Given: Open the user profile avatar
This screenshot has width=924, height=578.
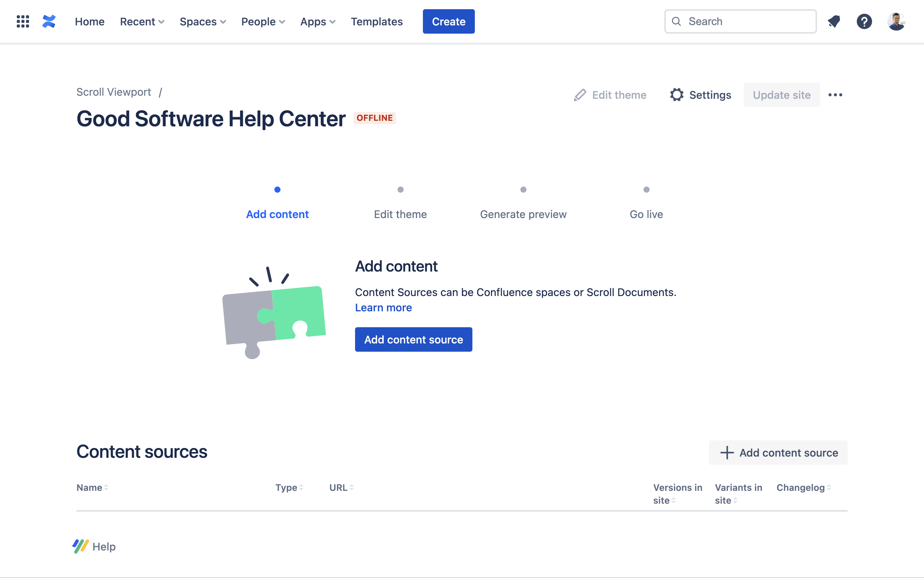Looking at the screenshot, I should point(896,21).
